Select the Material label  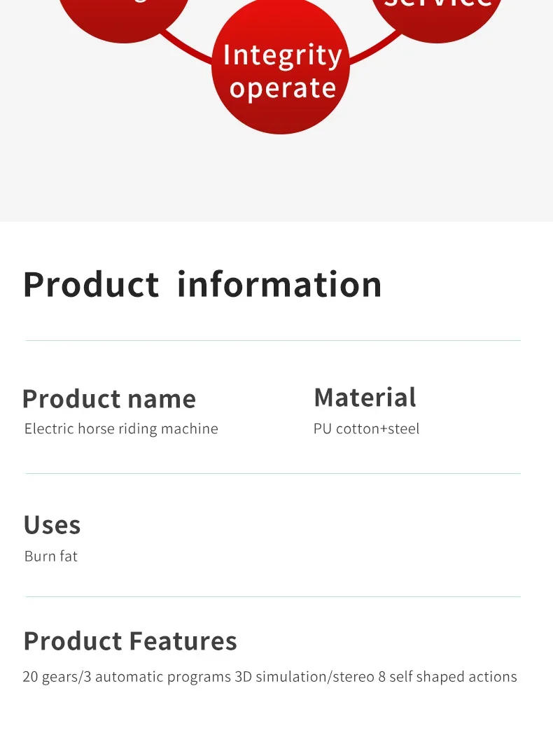click(365, 398)
